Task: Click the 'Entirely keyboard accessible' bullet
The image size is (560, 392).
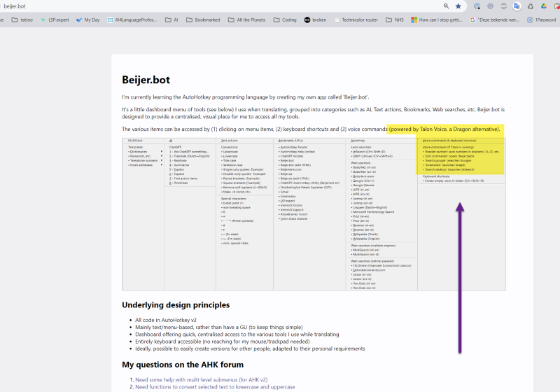Action: click(222, 342)
